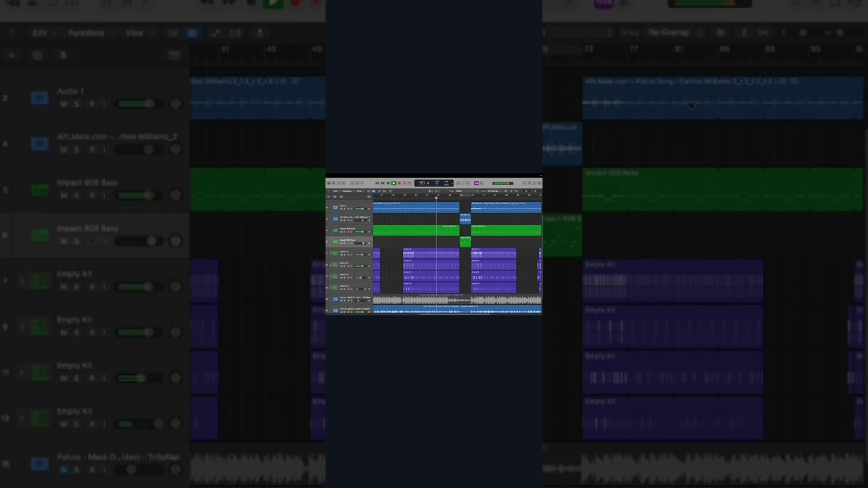Click the Audio 1 track icon
This screenshot has width=868, height=488.
336,207
